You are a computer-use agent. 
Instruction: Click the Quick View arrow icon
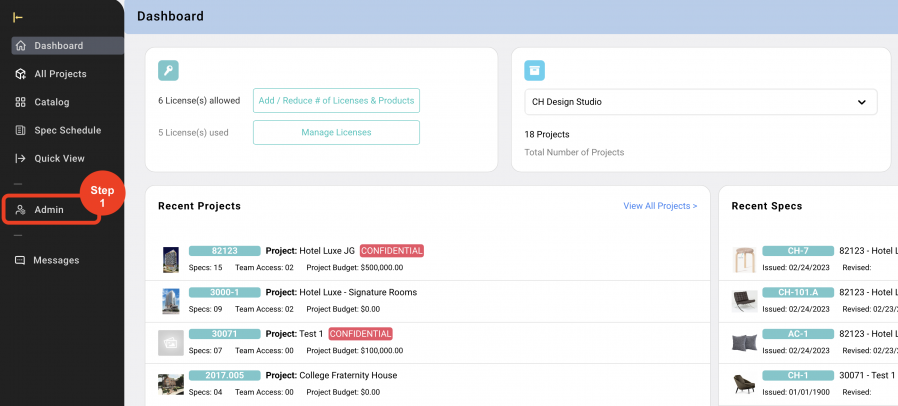(x=21, y=158)
